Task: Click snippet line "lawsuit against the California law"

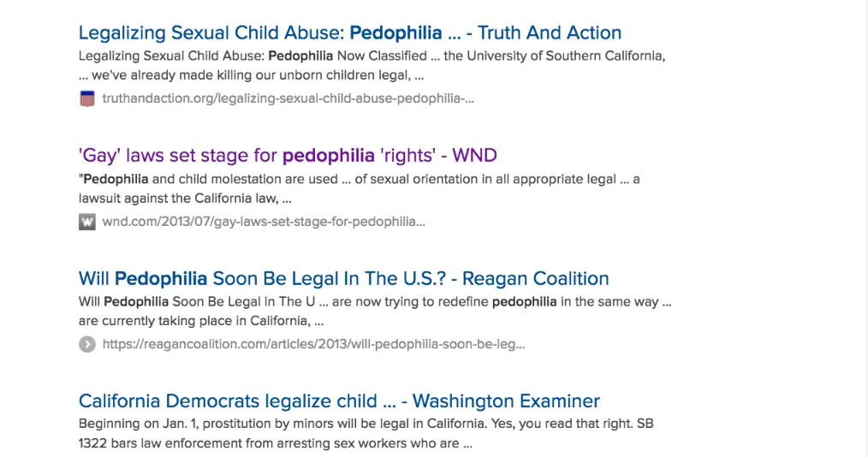Action: (186, 199)
